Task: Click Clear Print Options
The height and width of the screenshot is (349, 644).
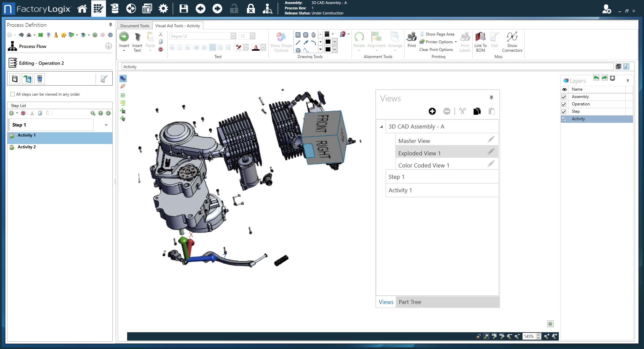Action: (x=436, y=50)
